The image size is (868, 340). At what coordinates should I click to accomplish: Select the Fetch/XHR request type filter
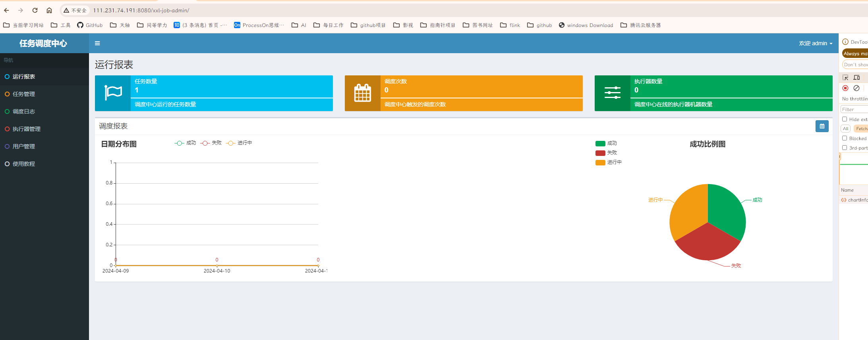(861, 129)
